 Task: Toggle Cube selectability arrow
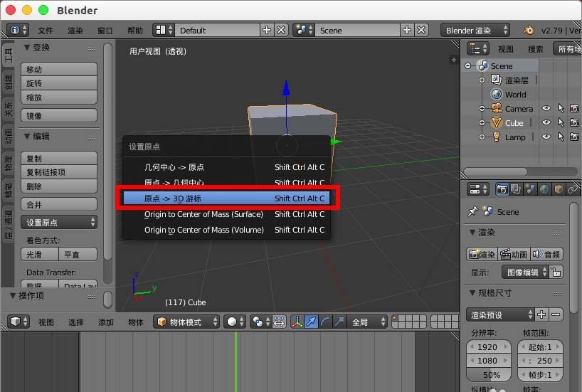click(561, 122)
